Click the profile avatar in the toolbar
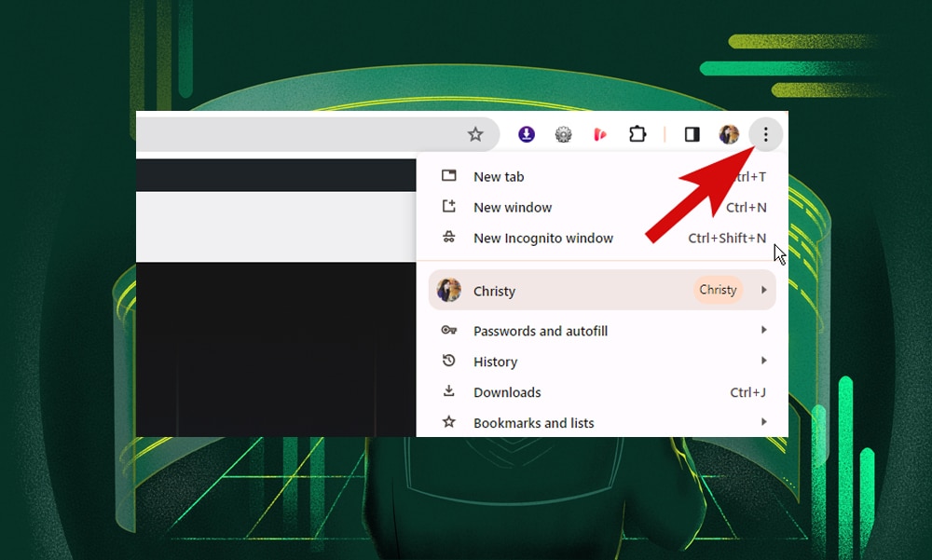The image size is (932, 560). pos(729,134)
